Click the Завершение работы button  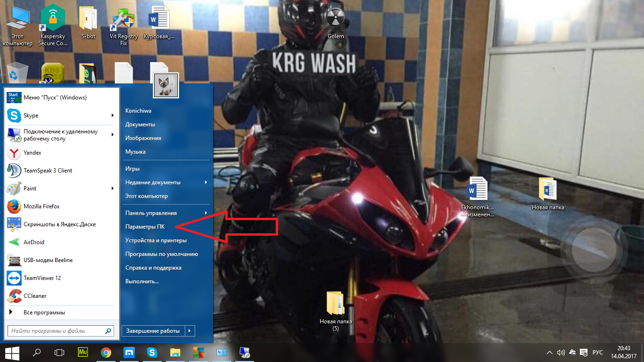click(x=153, y=331)
